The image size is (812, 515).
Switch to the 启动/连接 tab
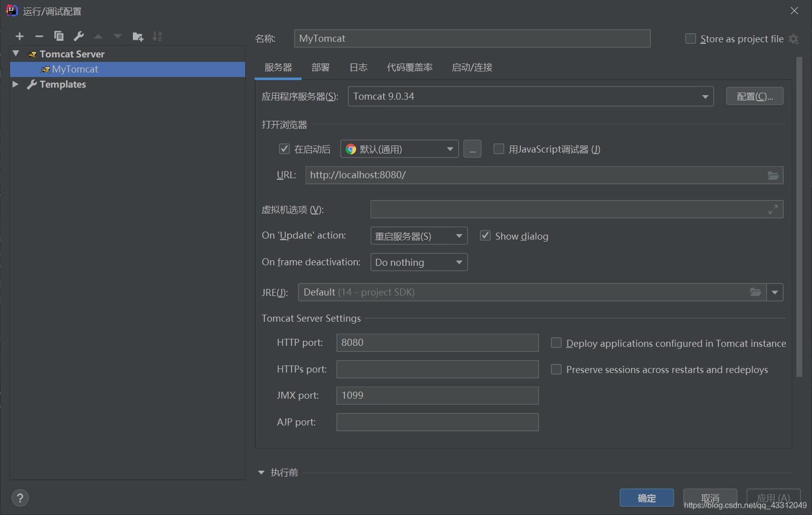point(472,67)
